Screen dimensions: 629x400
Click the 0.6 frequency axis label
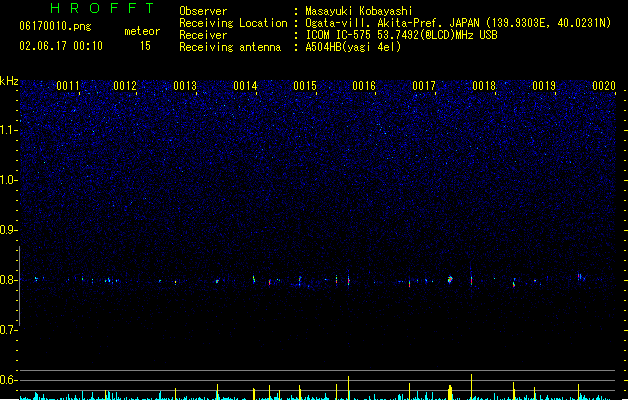click(8, 380)
